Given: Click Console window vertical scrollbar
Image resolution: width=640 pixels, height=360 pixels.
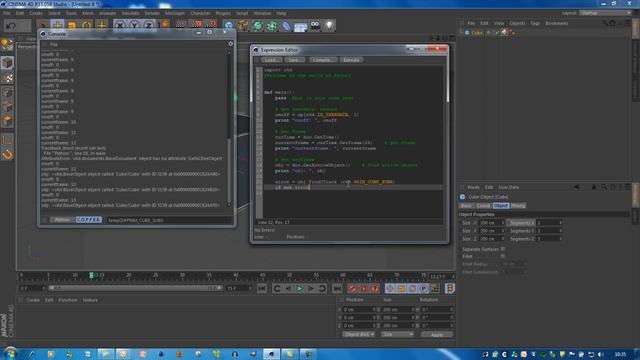Looking at the screenshot, I should [229, 129].
